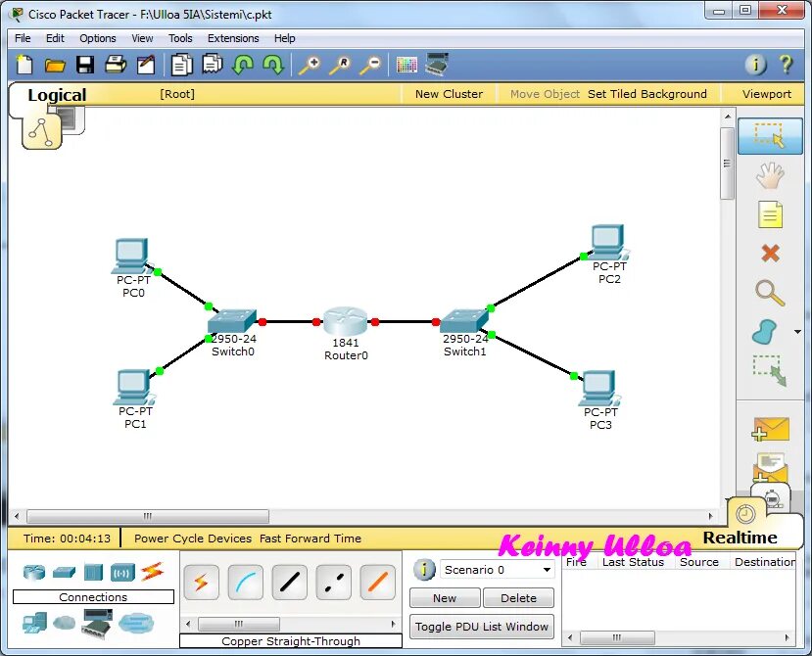This screenshot has height=656, width=812.
Task: Pick the Copper Straight-Through black cable
Action: click(x=290, y=583)
